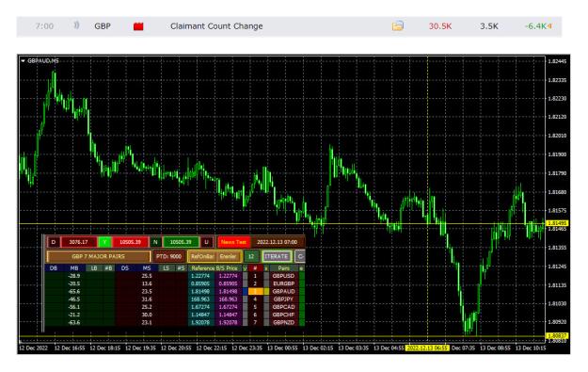The width and height of the screenshot is (588, 372).
Task: Click the 168.963 purple reference price
Action: (228, 299)
